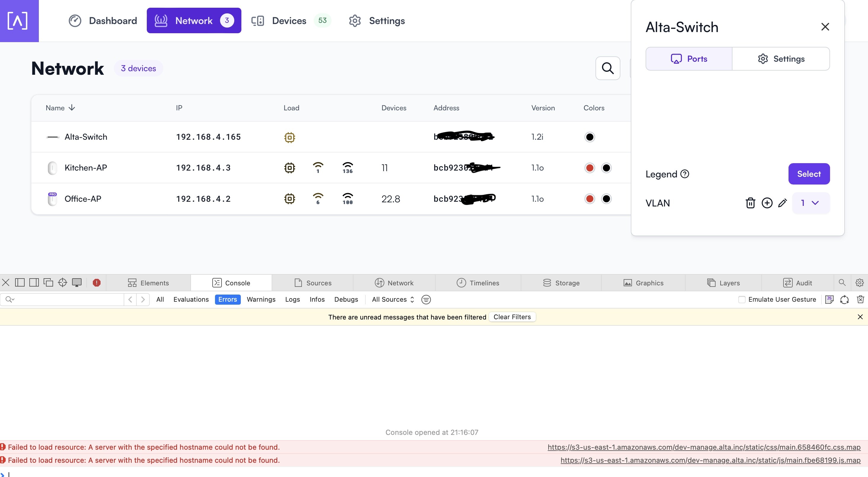
Task: Delete the VLAN with the trash icon
Action: tap(750, 203)
